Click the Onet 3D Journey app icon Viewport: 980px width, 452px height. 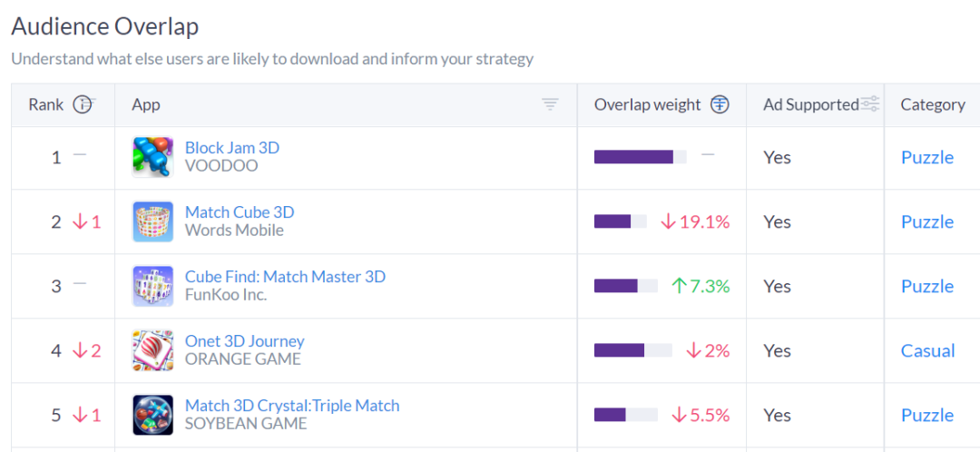(x=152, y=350)
